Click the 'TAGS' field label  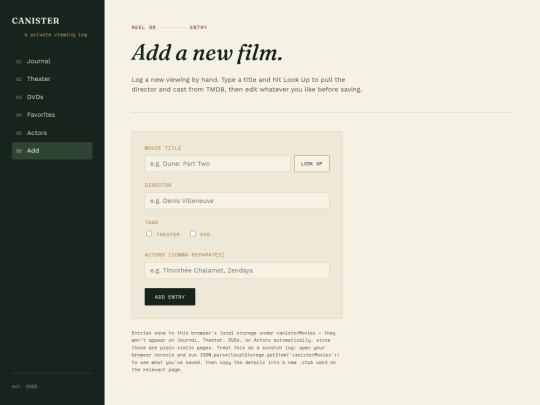(152, 222)
